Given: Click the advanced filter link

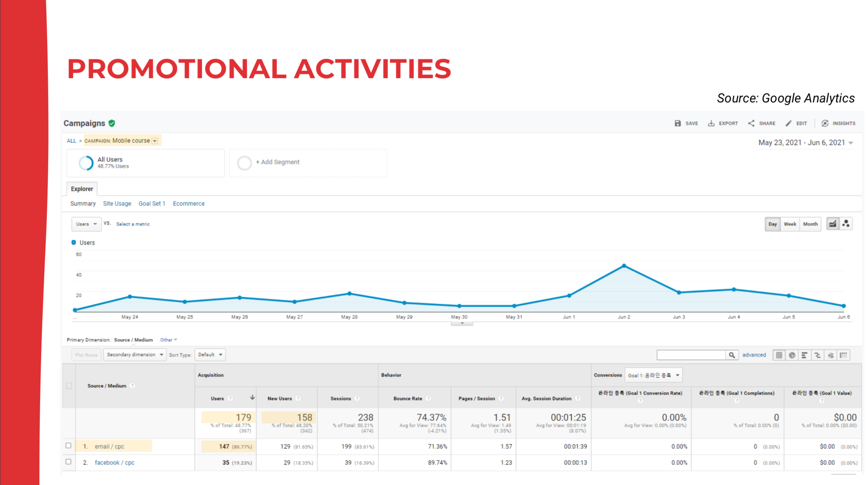Looking at the screenshot, I should click(754, 355).
